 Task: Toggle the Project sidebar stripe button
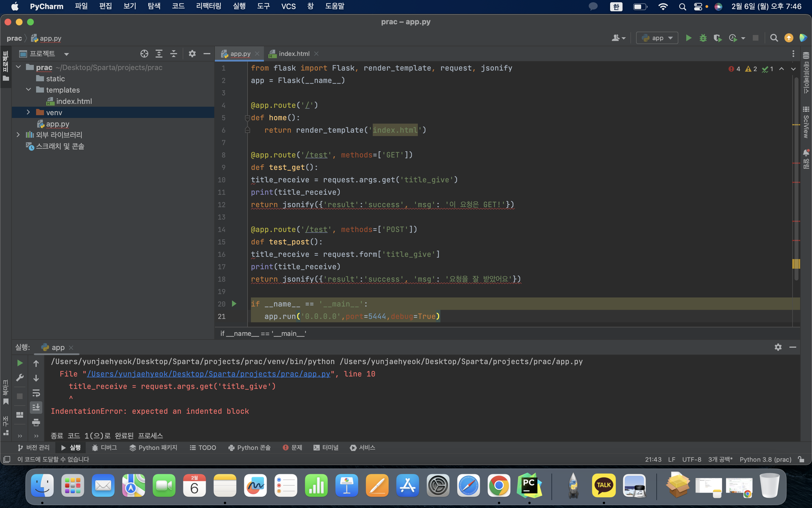tap(6, 66)
